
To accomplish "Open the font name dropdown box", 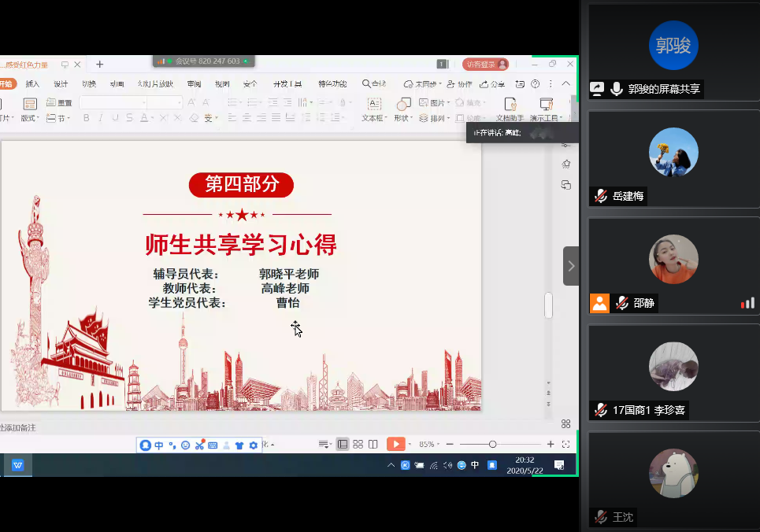I will [x=113, y=102].
